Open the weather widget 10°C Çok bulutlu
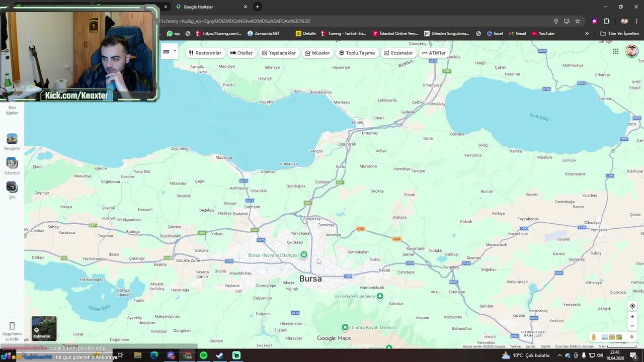The image size is (644, 362). point(525,355)
